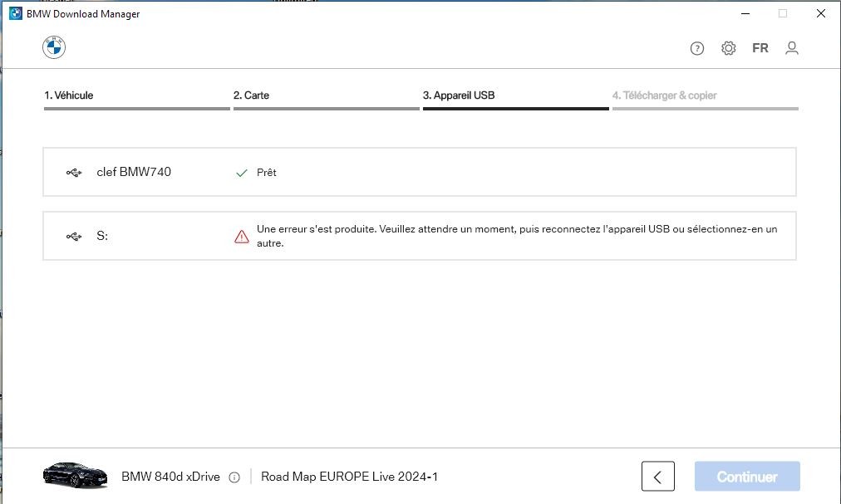Open the user account icon
The width and height of the screenshot is (841, 504).
pyautogui.click(x=792, y=48)
